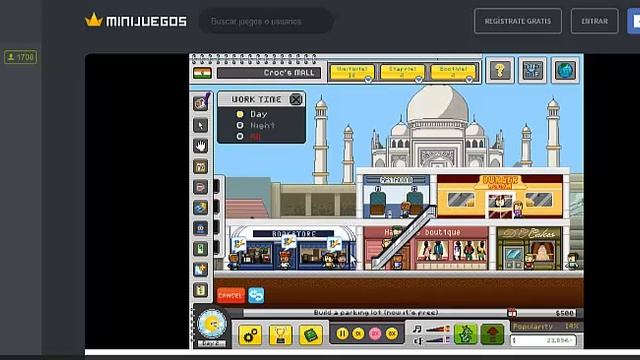
Task: Select the yellow clipboard tool at sidebar bottom
Action: coord(200,290)
